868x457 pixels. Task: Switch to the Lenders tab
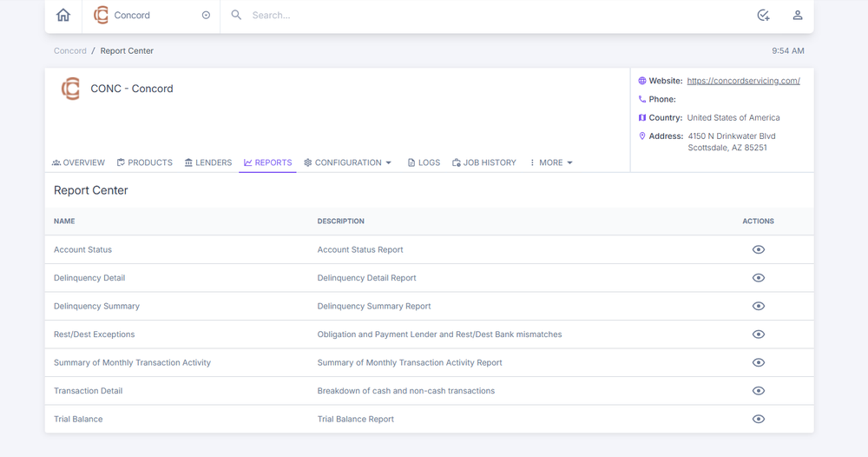click(208, 162)
